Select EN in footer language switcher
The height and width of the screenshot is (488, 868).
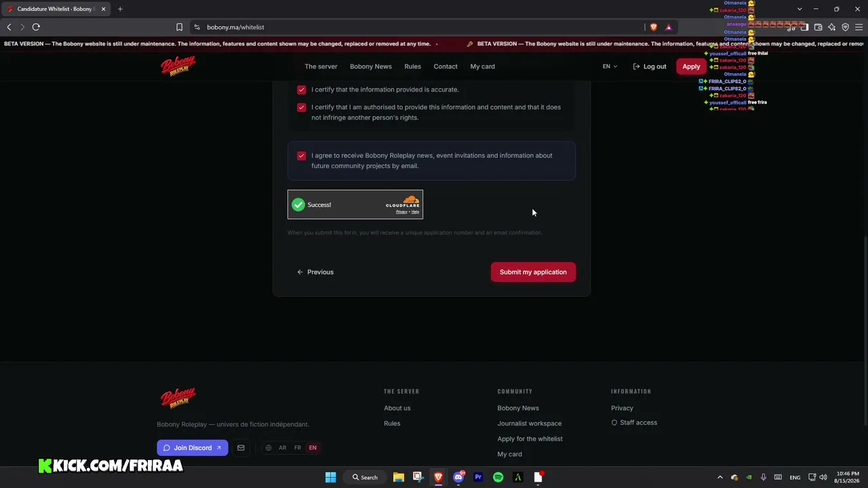pyautogui.click(x=313, y=448)
